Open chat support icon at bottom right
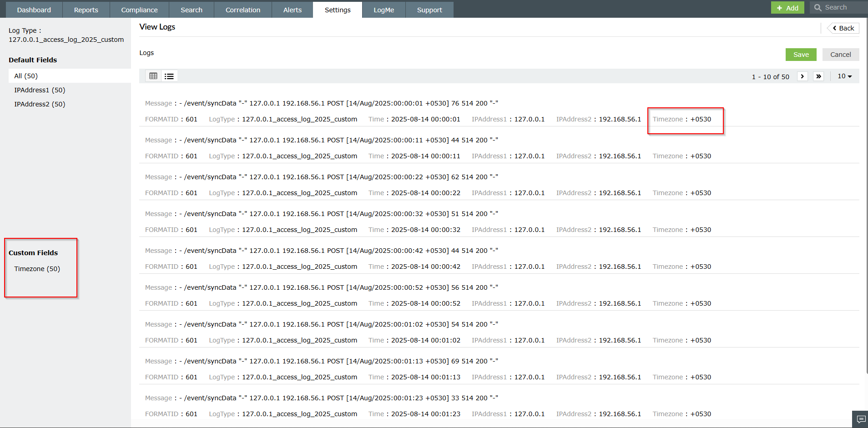 860,419
